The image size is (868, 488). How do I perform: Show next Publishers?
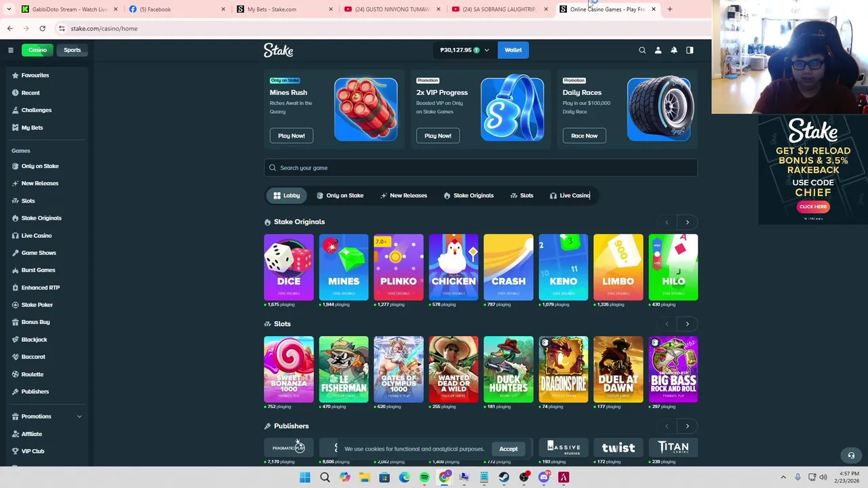pyautogui.click(x=687, y=426)
